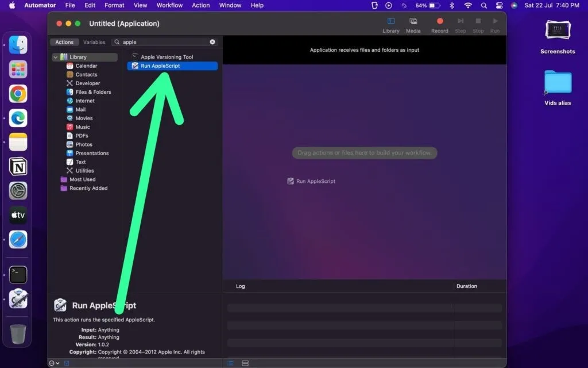Viewport: 588px width, 368px height.
Task: Collapse the Library disclosure triangle
Action: pyautogui.click(x=56, y=57)
